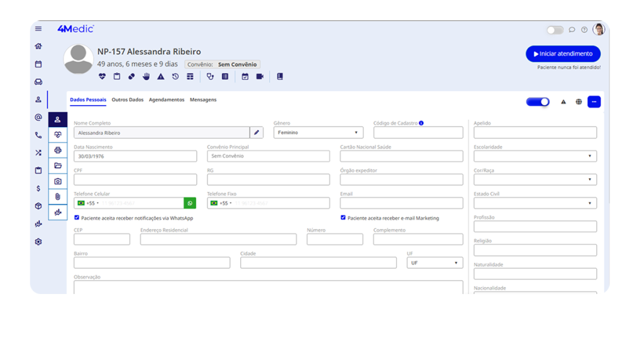Open the UF state dropdown

(435, 263)
